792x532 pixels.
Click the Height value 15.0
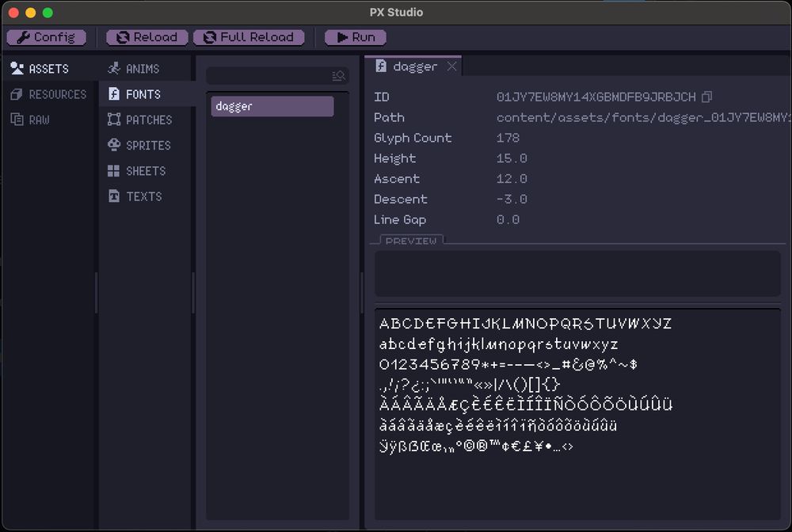512,158
